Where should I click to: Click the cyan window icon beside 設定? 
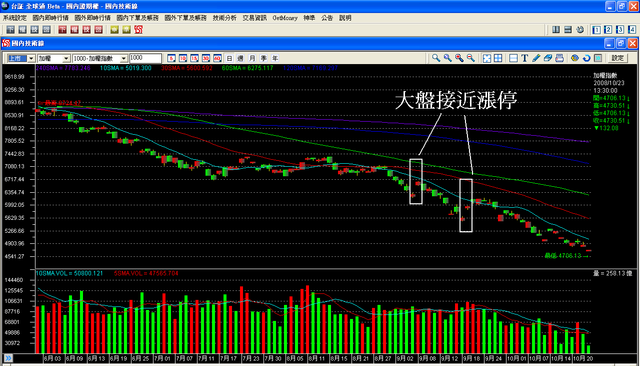pos(598,58)
